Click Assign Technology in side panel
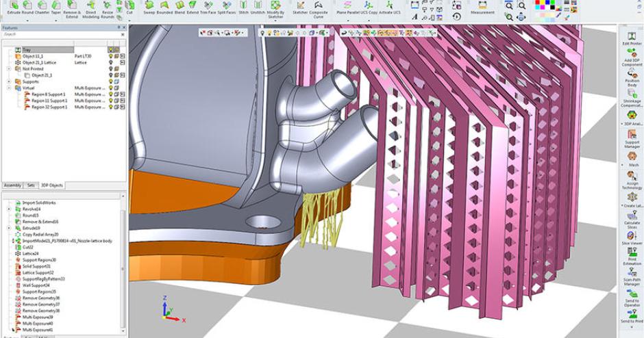Viewport: 644px width, 338px height. (x=632, y=179)
